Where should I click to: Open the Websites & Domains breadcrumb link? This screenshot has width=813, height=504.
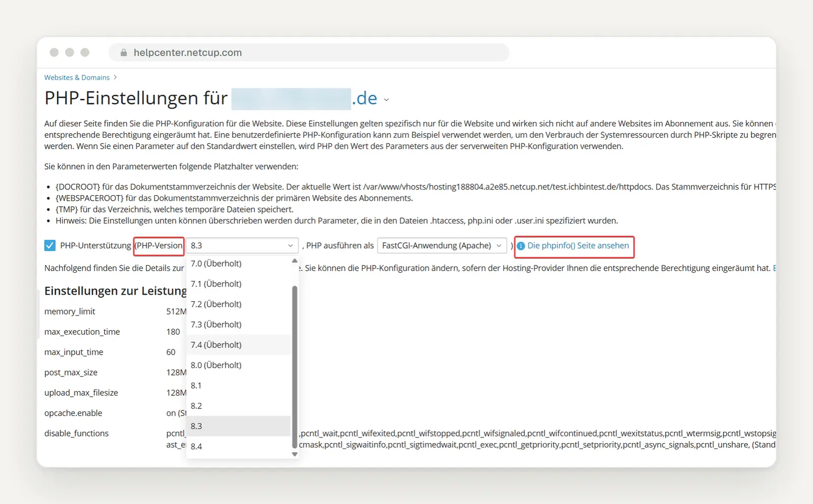(x=77, y=77)
